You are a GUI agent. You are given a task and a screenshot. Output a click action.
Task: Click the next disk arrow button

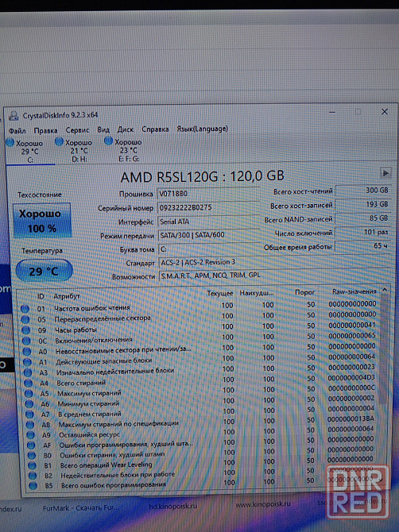pyautogui.click(x=385, y=173)
